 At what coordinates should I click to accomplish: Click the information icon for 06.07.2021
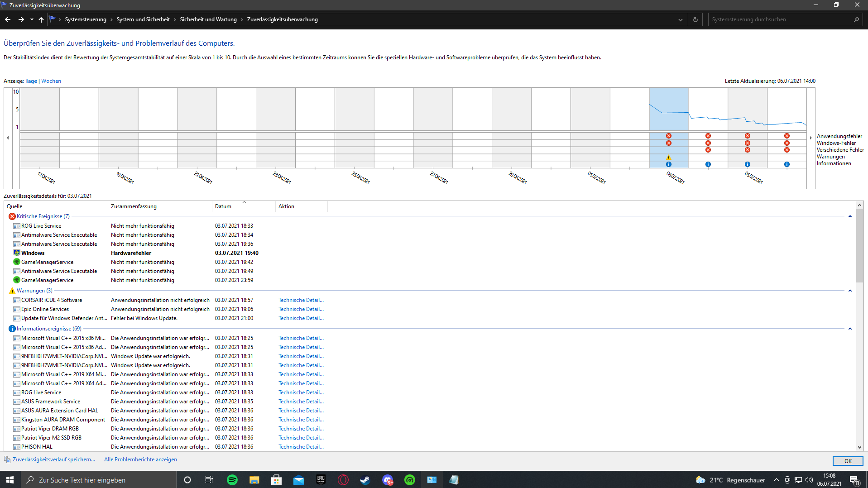pyautogui.click(x=787, y=164)
